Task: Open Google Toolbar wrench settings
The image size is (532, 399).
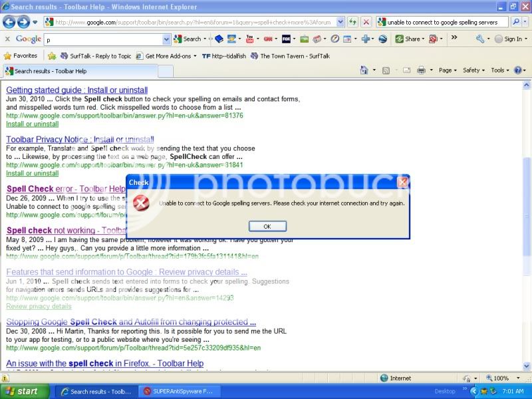Action: pos(479,39)
